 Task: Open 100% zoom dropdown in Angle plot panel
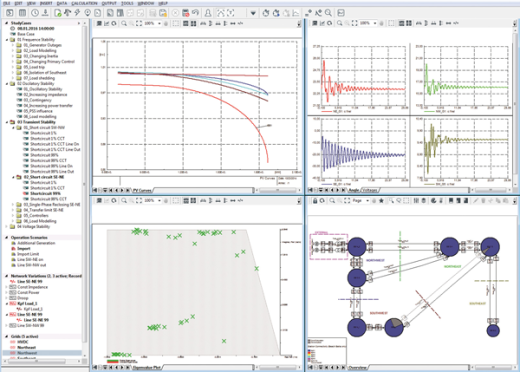pyautogui.click(x=375, y=23)
